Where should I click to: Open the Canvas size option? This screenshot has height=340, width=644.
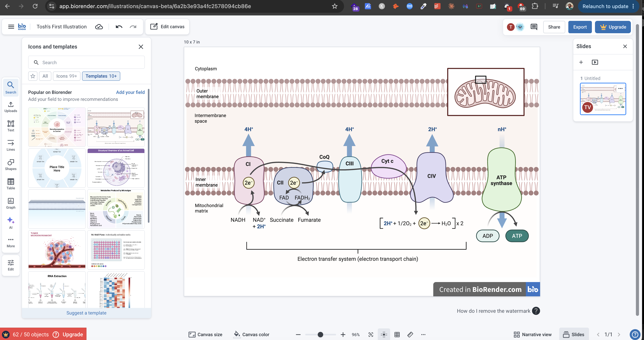tap(205, 335)
